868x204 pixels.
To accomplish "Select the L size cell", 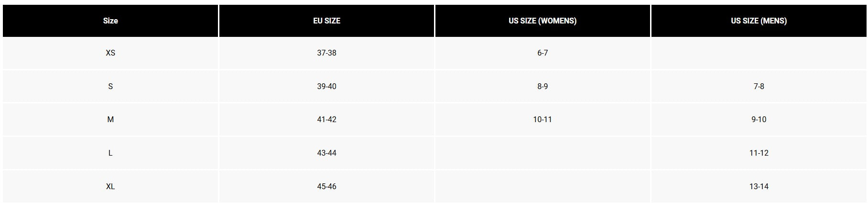I will click(110, 153).
